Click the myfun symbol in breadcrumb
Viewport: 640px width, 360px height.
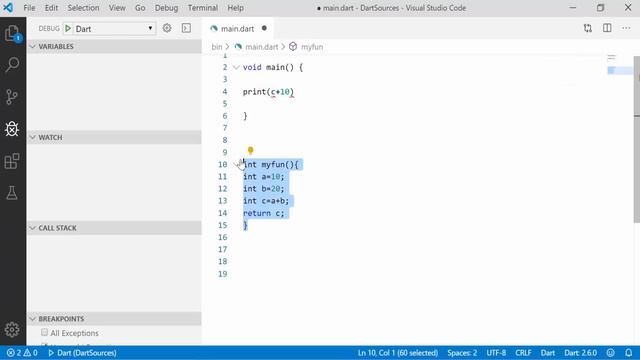(x=312, y=47)
